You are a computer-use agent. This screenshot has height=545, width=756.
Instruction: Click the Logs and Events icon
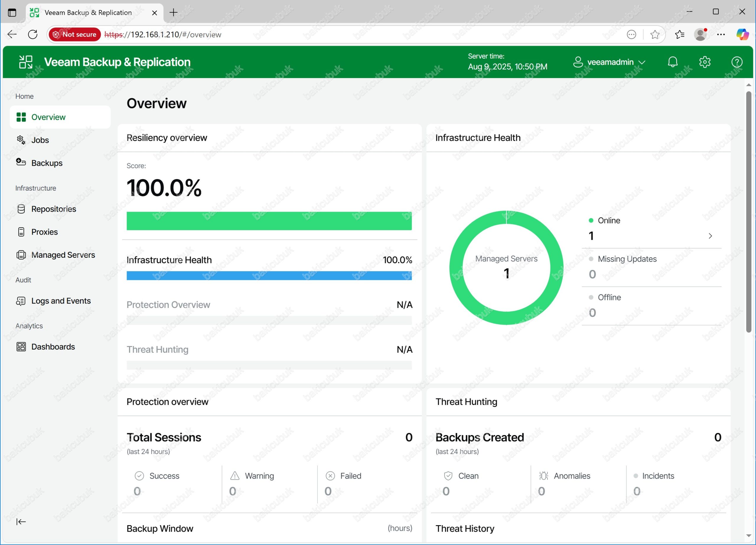point(21,301)
